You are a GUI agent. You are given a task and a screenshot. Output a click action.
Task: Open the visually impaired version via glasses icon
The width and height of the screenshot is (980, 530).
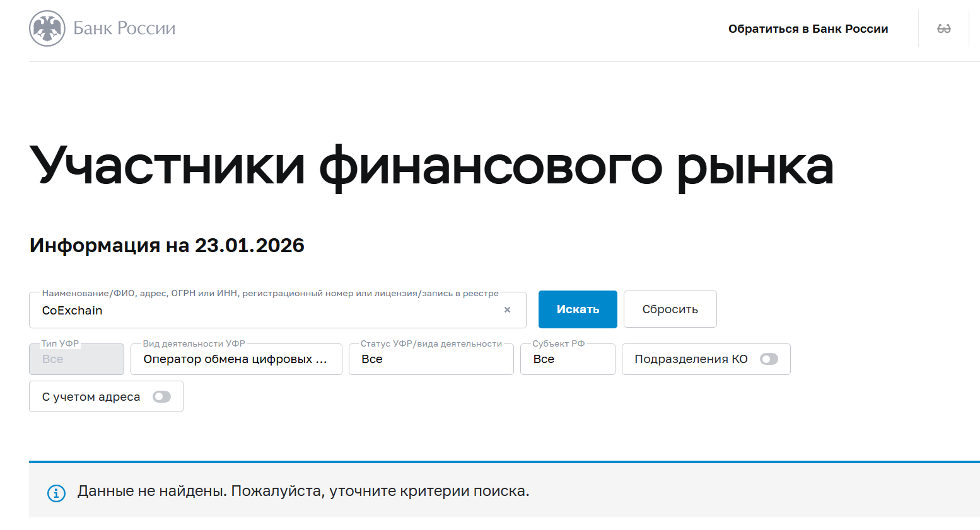[943, 29]
